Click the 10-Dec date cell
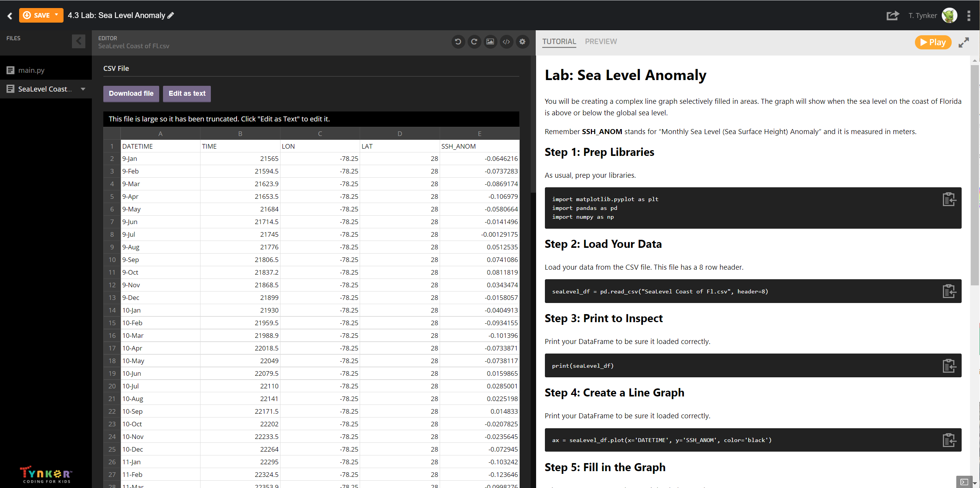This screenshot has height=488, width=980. [x=160, y=449]
